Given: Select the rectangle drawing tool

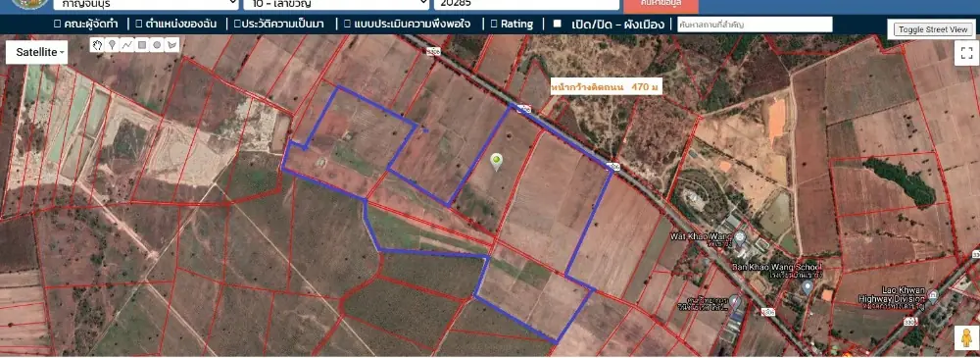Looking at the screenshot, I should click(x=142, y=44).
